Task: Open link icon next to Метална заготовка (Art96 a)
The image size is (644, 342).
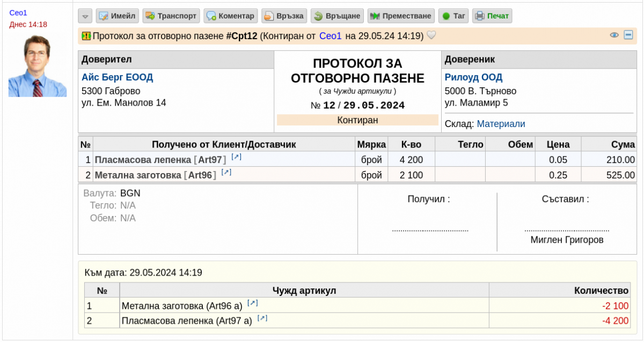Action: click(252, 303)
